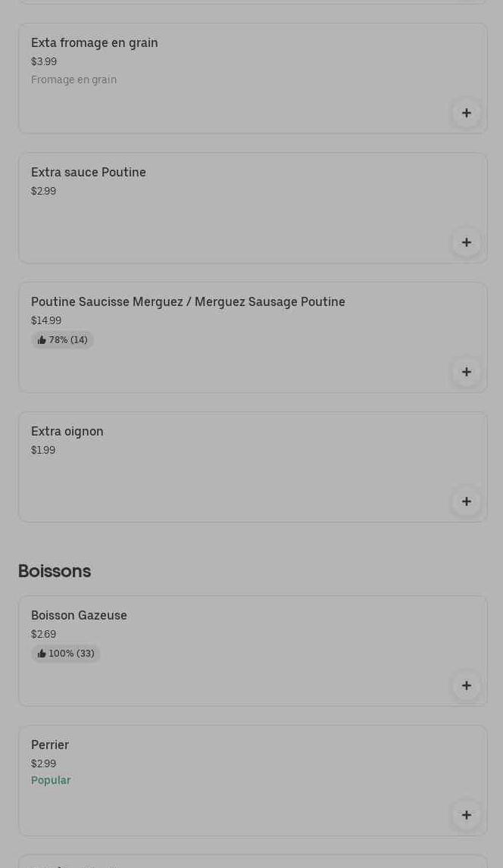Add Extra oignon with plus icon
This screenshot has width=503, height=868.
point(466,502)
